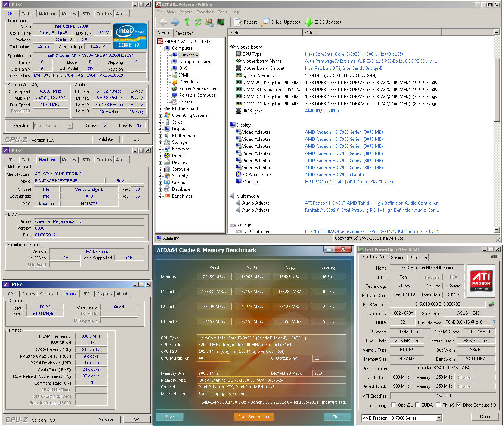Click Validate in top CPU-Z window
The image size is (504, 426).
pos(106,139)
